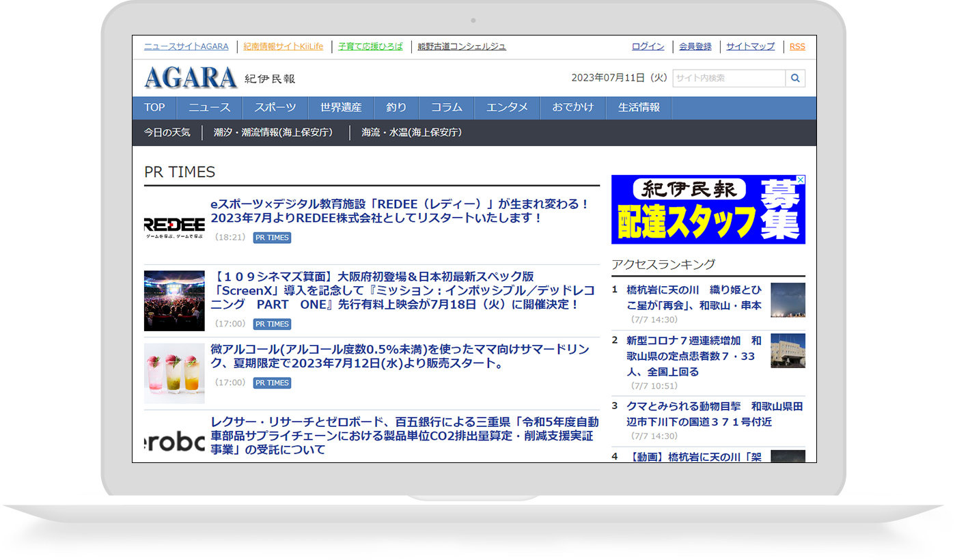Open the ニュース menu

coord(210,108)
